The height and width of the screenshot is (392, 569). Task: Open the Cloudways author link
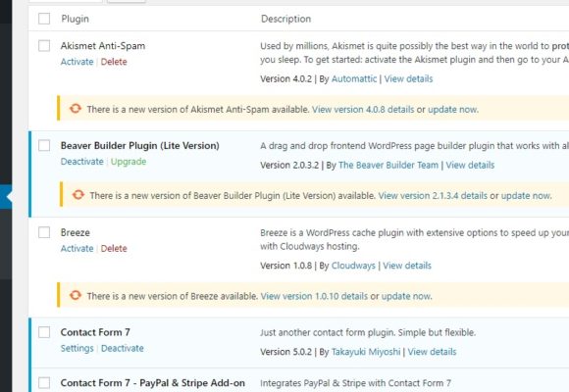pyautogui.click(x=353, y=266)
